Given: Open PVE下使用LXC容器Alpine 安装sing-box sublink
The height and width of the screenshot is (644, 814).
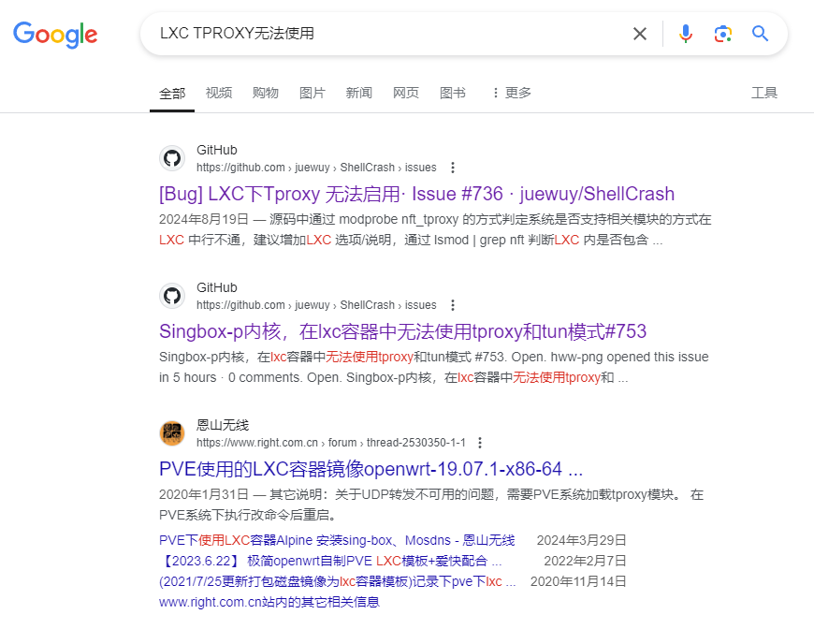Looking at the screenshot, I should coord(337,540).
